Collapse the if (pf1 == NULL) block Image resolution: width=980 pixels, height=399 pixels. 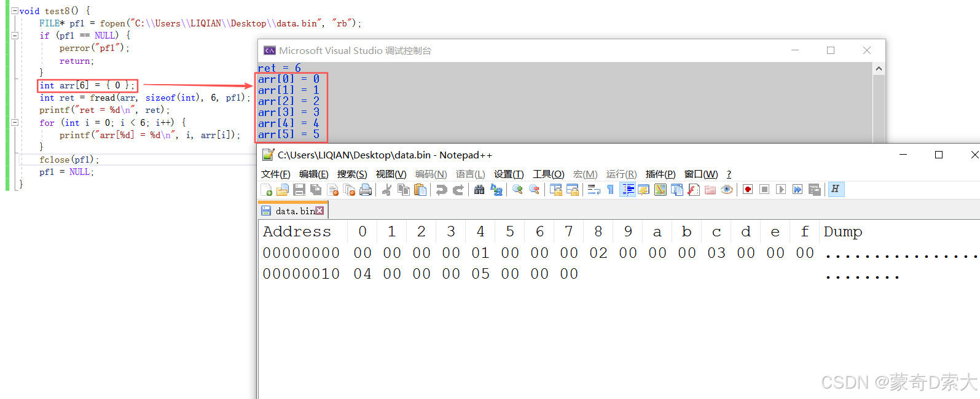pyautogui.click(x=15, y=36)
